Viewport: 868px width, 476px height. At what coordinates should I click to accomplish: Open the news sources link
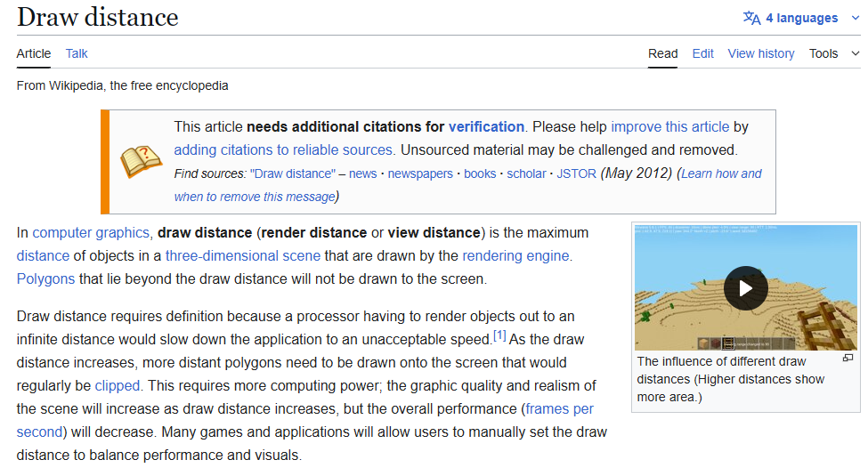362,173
